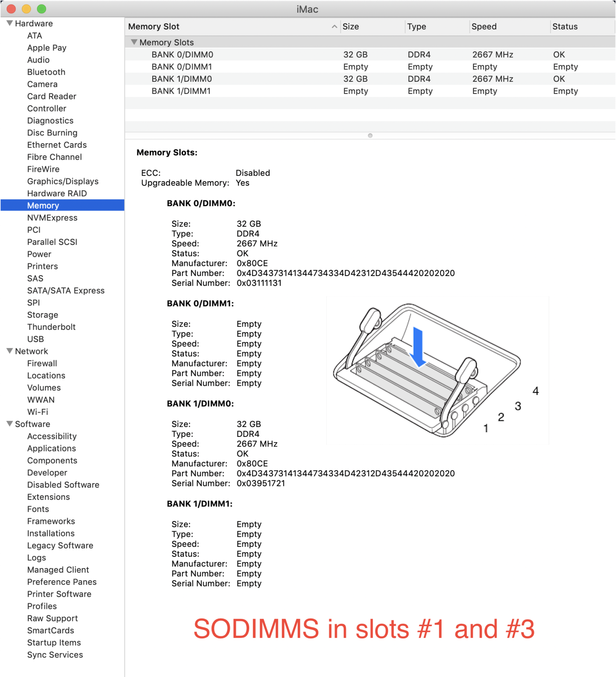Open Applications under Software
The height and width of the screenshot is (677, 616).
[x=52, y=448]
